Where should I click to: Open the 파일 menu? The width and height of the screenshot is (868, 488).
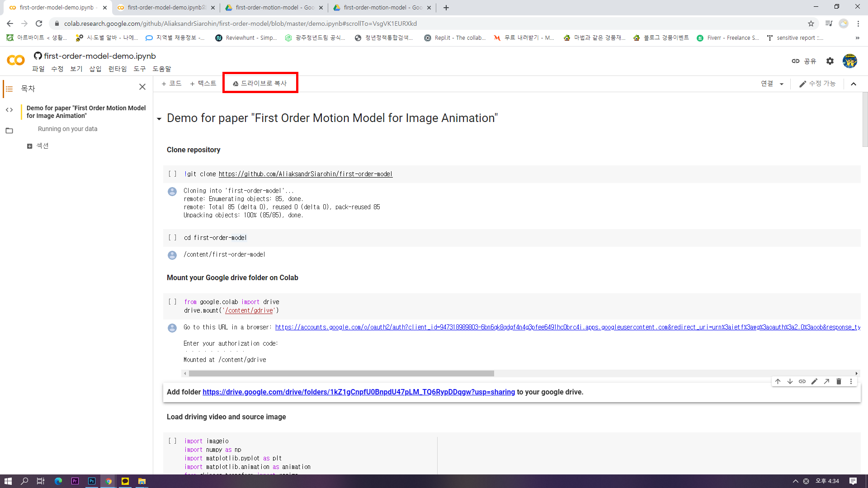coord(38,69)
